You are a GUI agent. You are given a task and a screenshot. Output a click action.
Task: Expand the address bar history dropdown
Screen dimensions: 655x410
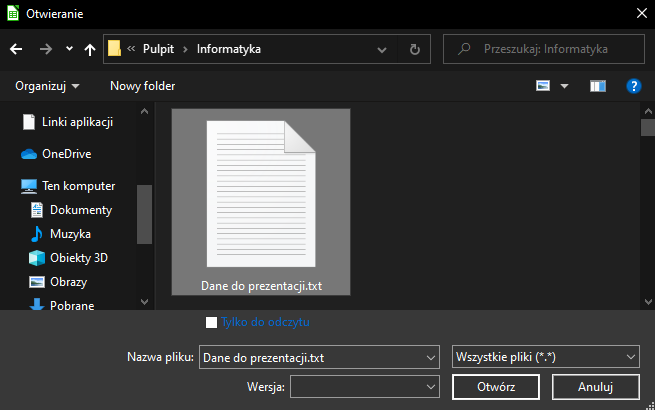coord(381,50)
